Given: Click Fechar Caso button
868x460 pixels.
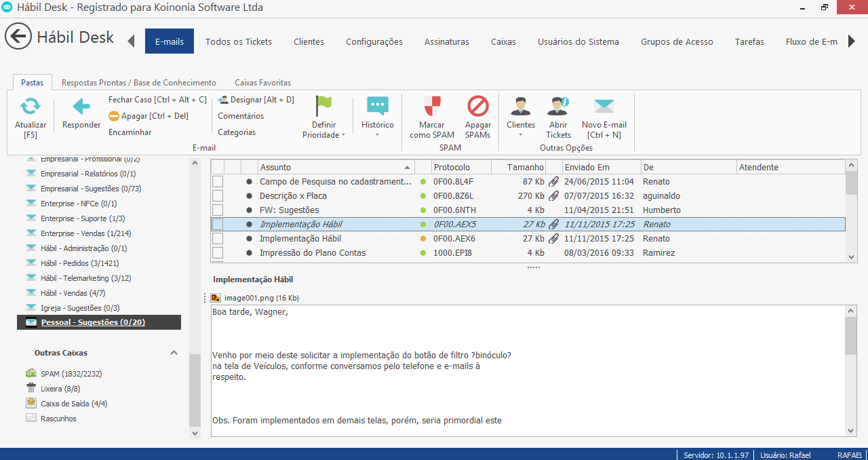Looking at the screenshot, I should (157, 100).
